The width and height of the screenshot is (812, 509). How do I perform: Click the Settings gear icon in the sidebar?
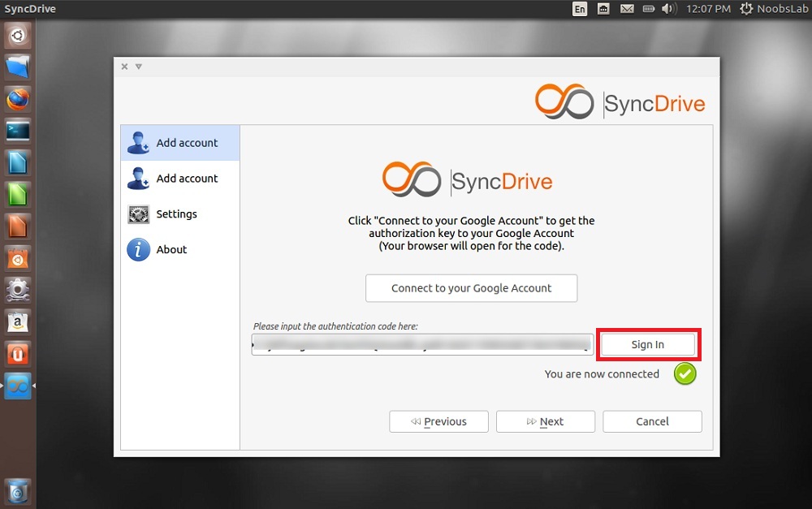click(138, 214)
